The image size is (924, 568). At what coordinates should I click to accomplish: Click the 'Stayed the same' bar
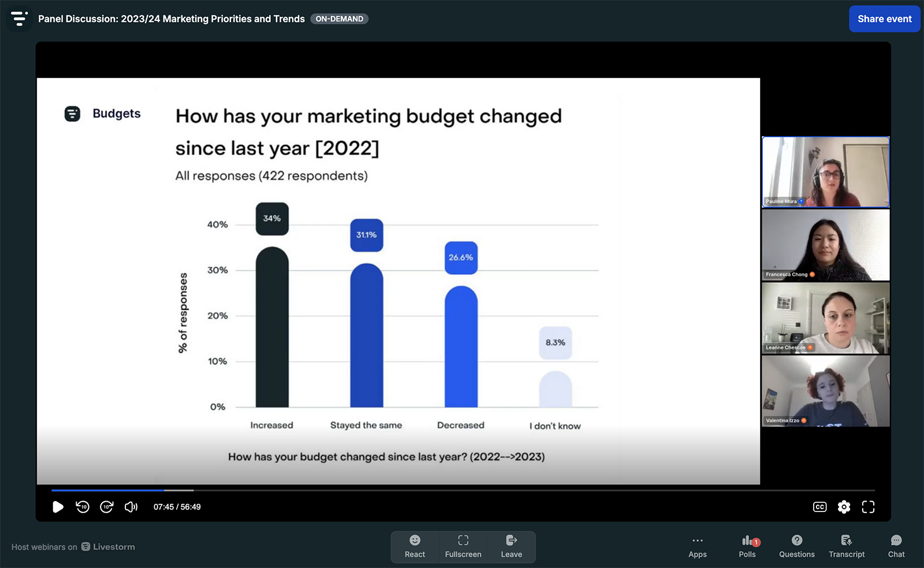pos(367,335)
